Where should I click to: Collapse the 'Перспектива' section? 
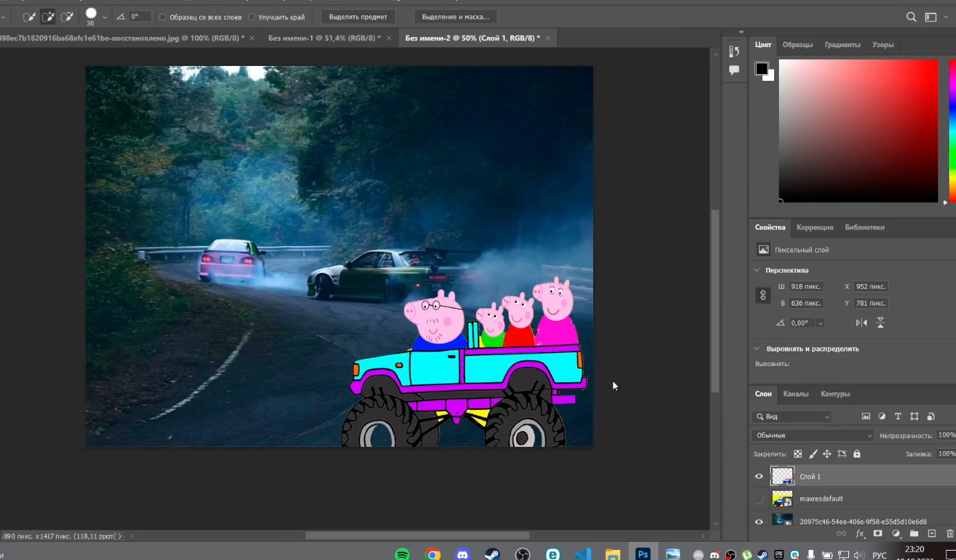(x=757, y=270)
